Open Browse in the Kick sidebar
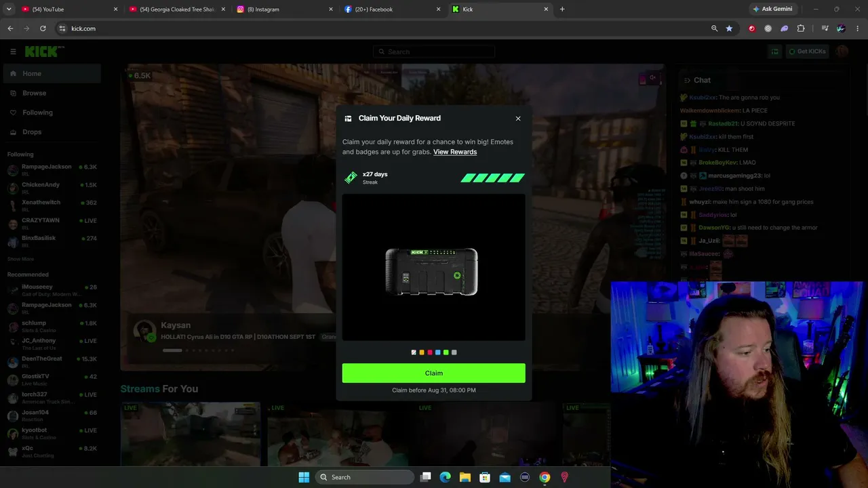 tap(52, 93)
